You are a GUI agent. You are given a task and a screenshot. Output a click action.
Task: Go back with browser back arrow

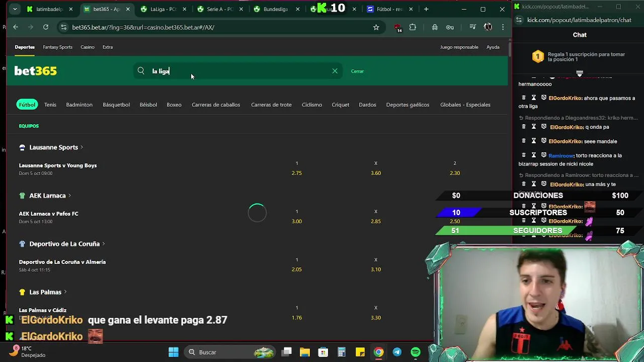pos(16,27)
